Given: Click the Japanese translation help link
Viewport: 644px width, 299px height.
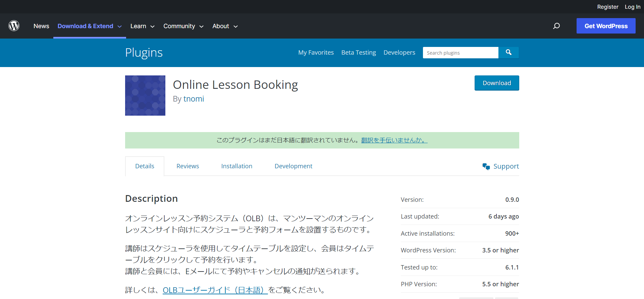Looking at the screenshot, I should click(394, 140).
